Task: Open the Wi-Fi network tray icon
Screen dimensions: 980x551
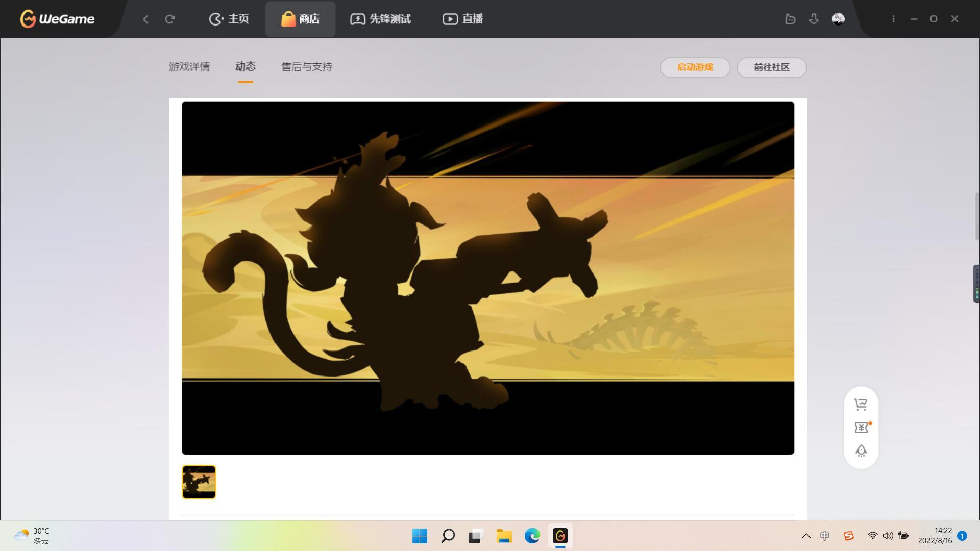Action: 872,536
